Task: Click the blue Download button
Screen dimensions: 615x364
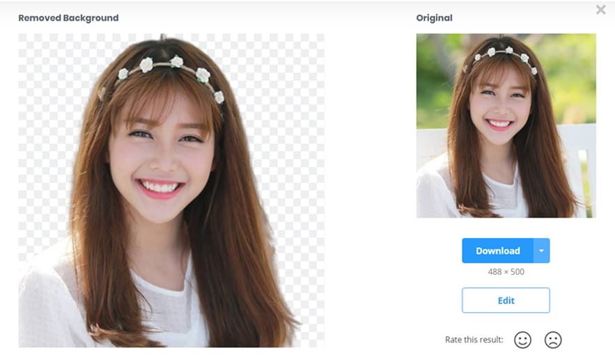Action: pyautogui.click(x=497, y=251)
